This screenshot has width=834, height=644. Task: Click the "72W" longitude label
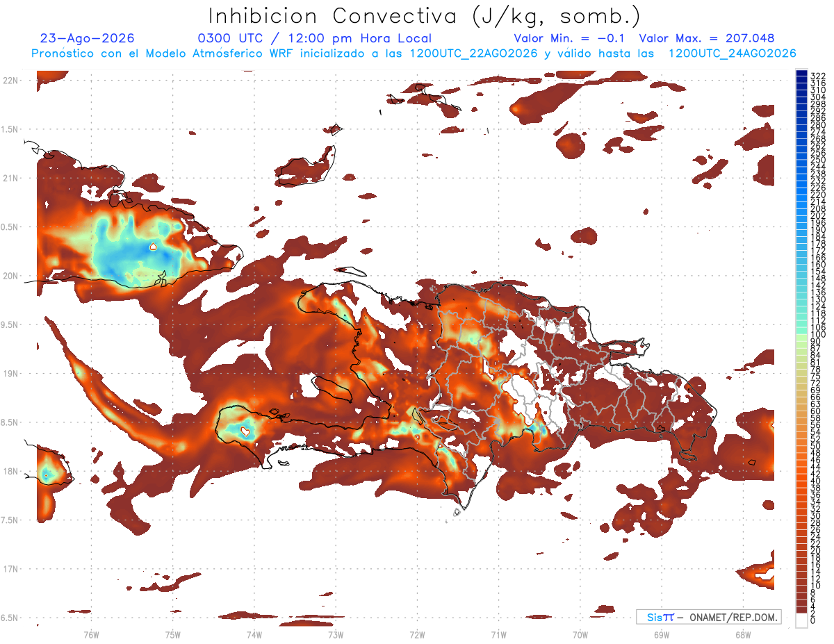click(417, 635)
